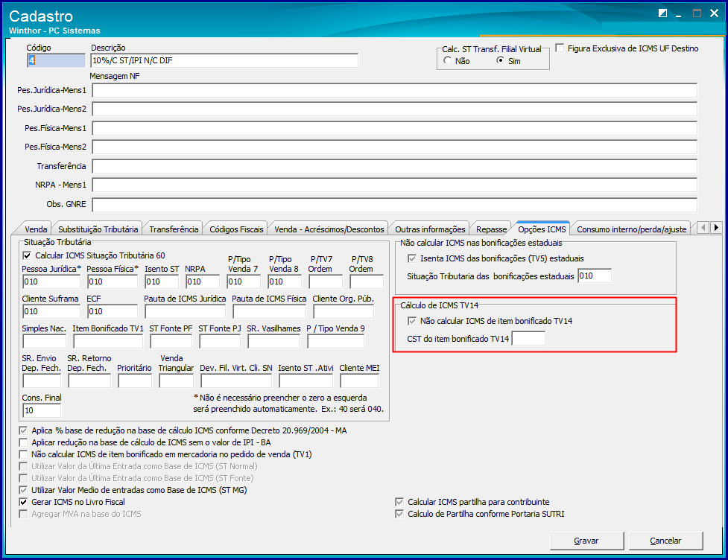Click the Código field
Screen dimensions: 728x560
(56, 60)
